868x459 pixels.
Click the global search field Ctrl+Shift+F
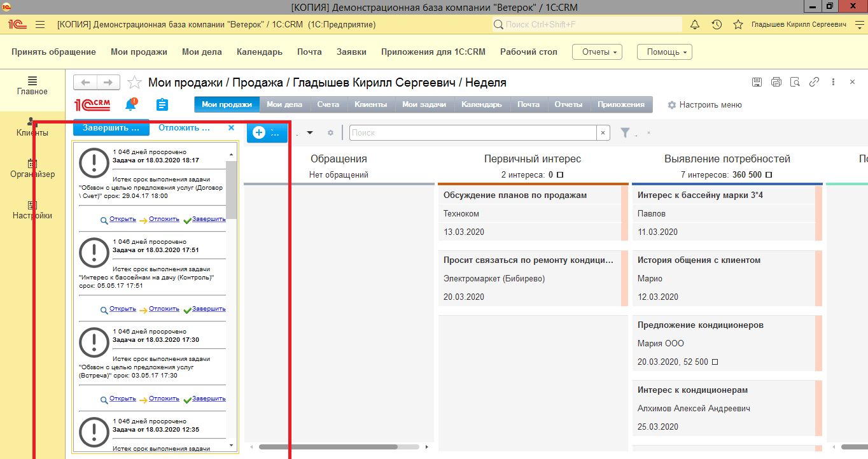586,25
